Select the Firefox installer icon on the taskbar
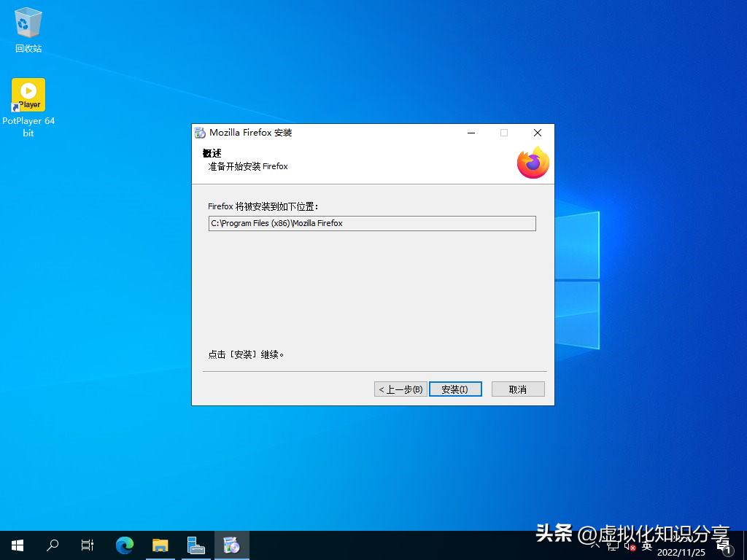 click(x=231, y=545)
